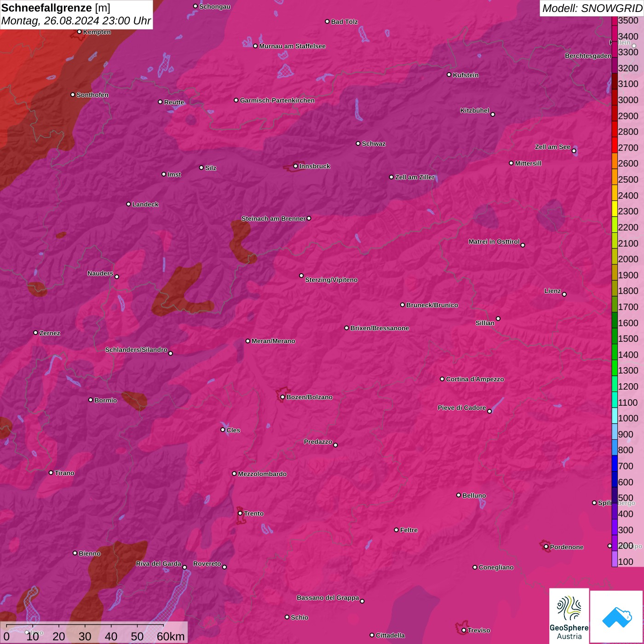Click the Feltre map marker dot
The image size is (644, 644).
[x=396, y=530]
